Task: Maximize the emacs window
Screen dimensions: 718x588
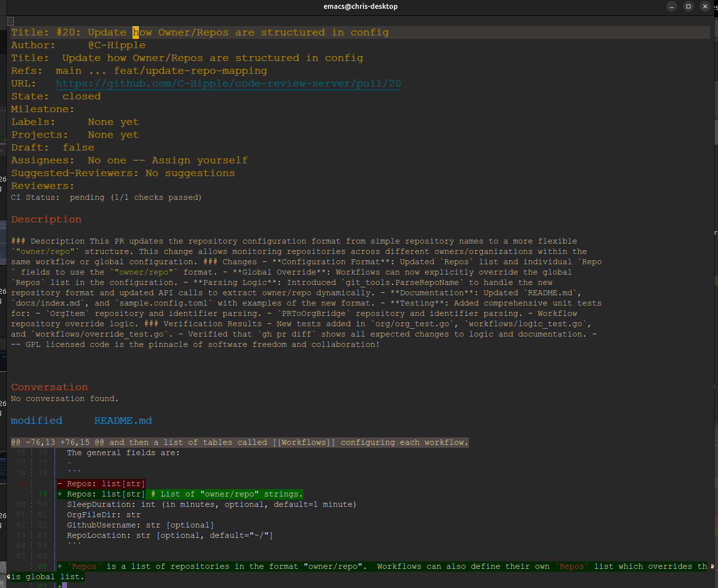Action: tap(688, 6)
